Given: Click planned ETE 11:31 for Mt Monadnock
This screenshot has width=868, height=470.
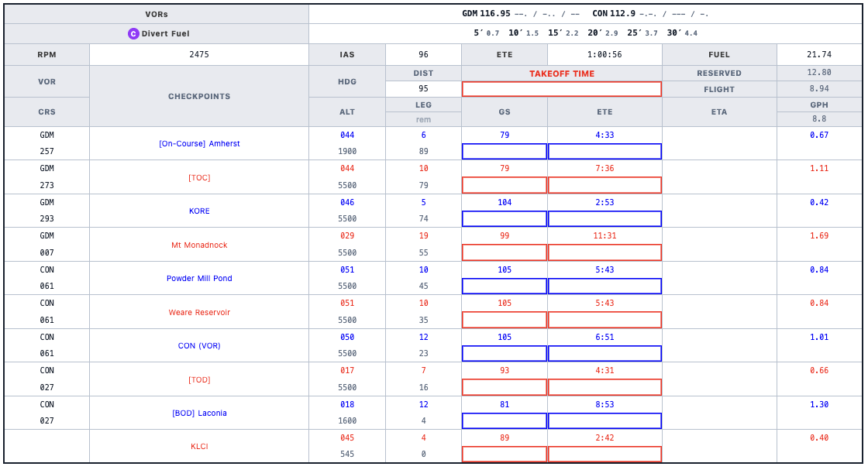Looking at the screenshot, I should (x=604, y=236).
